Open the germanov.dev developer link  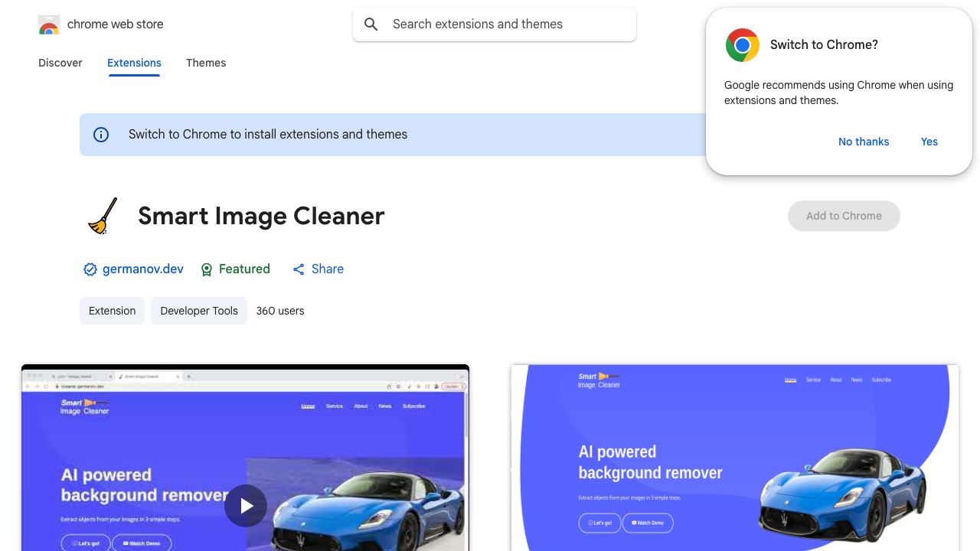(x=143, y=269)
